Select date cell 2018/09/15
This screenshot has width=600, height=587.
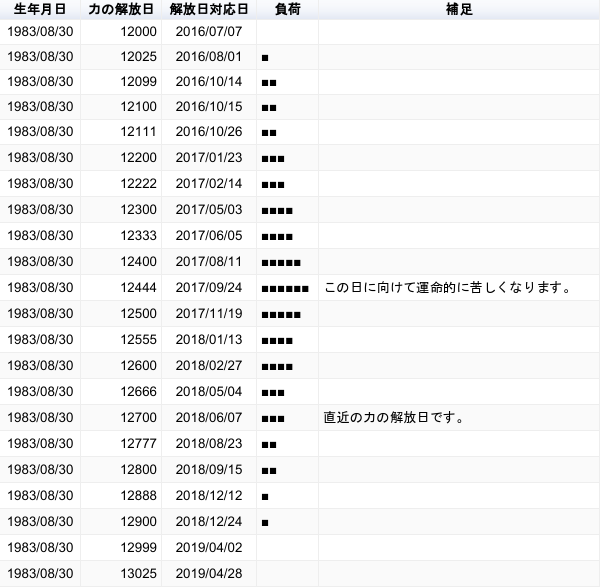coord(209,470)
